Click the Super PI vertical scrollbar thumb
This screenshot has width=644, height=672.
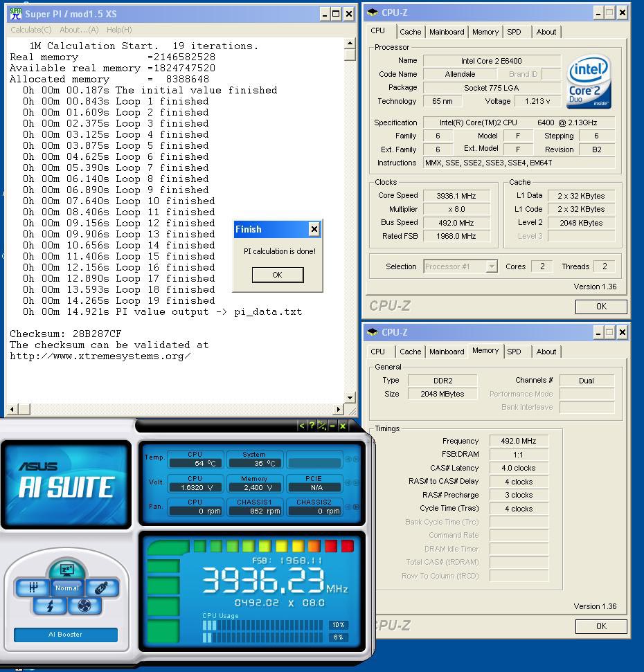[x=350, y=55]
